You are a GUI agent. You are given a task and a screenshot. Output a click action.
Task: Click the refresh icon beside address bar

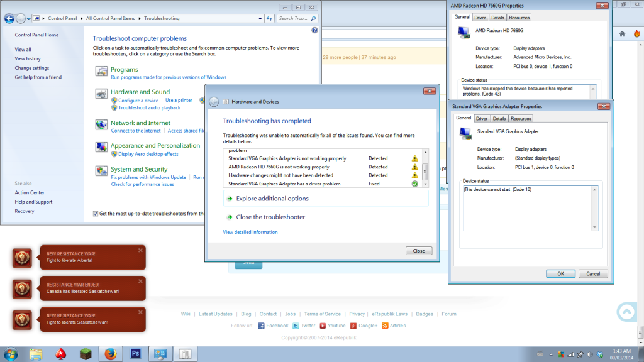tap(269, 18)
